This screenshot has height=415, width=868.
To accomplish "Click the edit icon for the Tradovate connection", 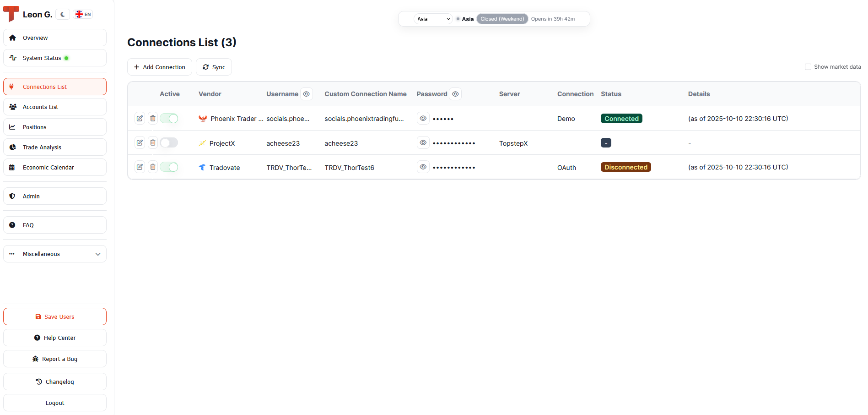I will (x=140, y=167).
